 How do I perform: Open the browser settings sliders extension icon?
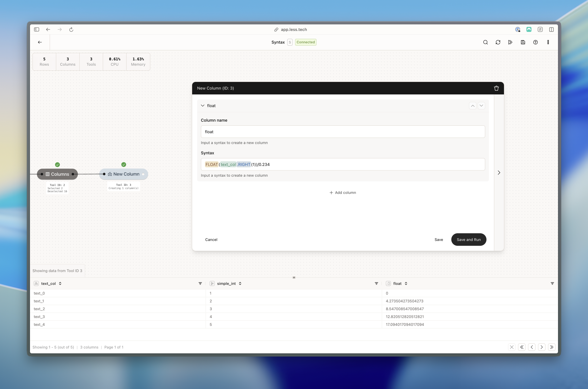pos(540,29)
